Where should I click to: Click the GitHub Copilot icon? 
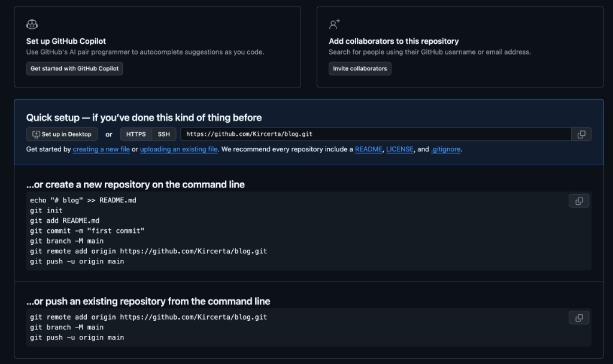pos(32,25)
